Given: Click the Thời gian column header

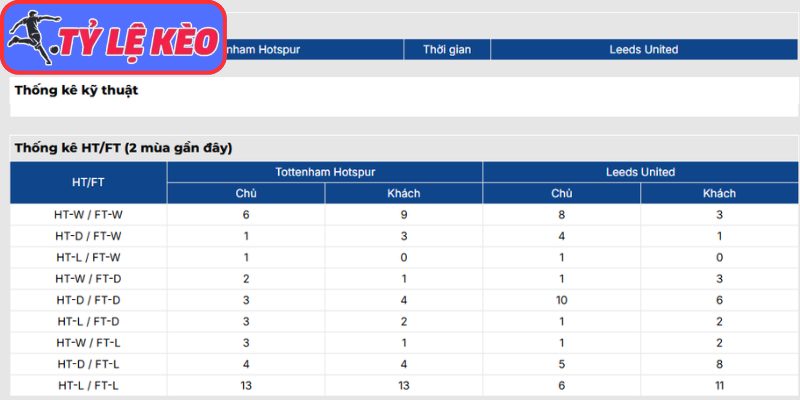Looking at the screenshot, I should coord(447,50).
